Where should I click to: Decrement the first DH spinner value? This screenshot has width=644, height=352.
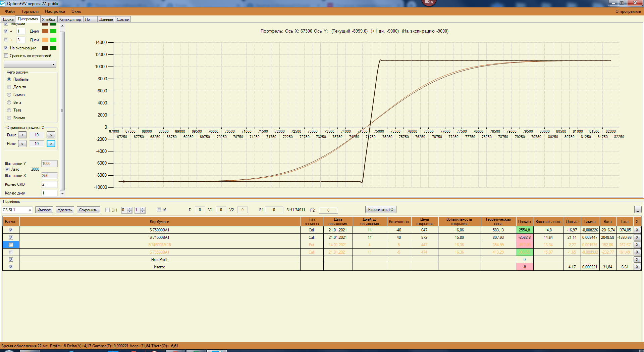coord(129,212)
